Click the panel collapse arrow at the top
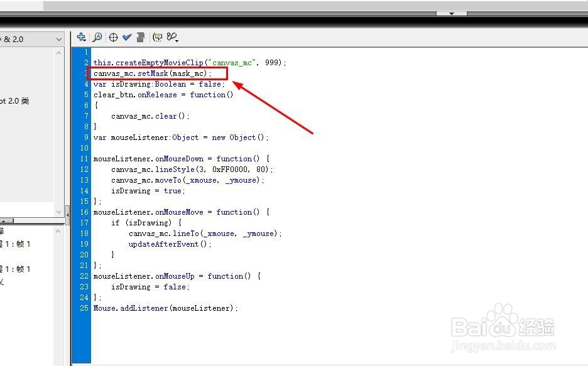588x366 pixels. (452, 13)
